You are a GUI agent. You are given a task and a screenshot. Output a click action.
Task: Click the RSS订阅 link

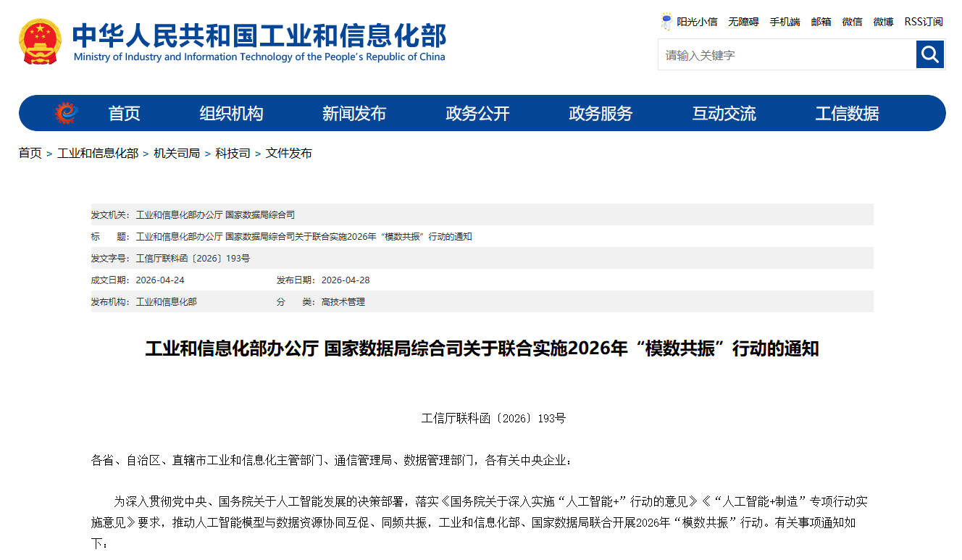coord(924,22)
